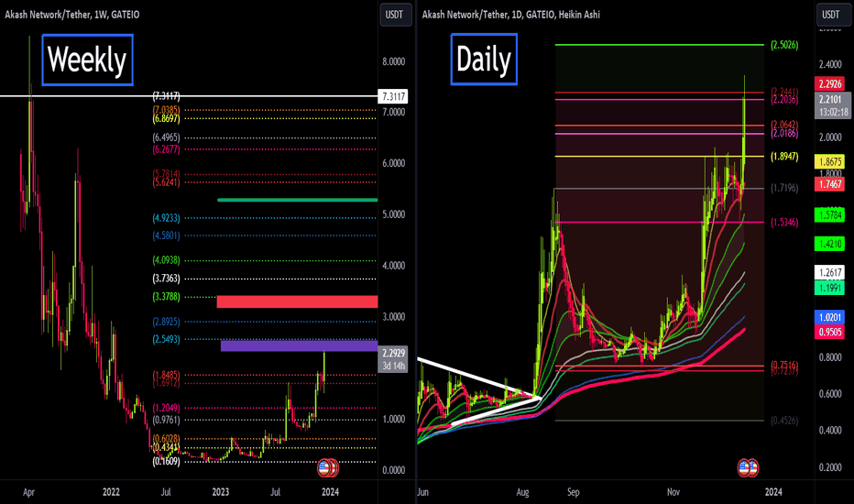
Task: Click the yellow 1.8675 price tag
Action: 829,162
